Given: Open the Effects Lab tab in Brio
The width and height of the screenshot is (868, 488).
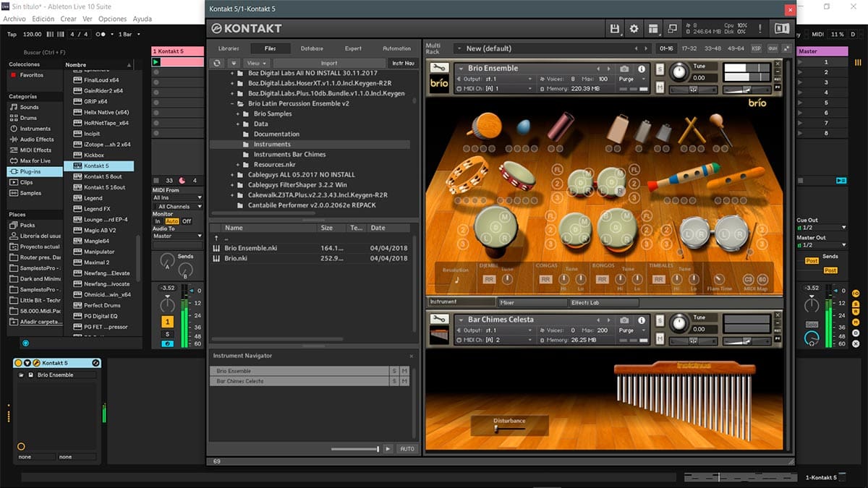Looking at the screenshot, I should click(603, 302).
